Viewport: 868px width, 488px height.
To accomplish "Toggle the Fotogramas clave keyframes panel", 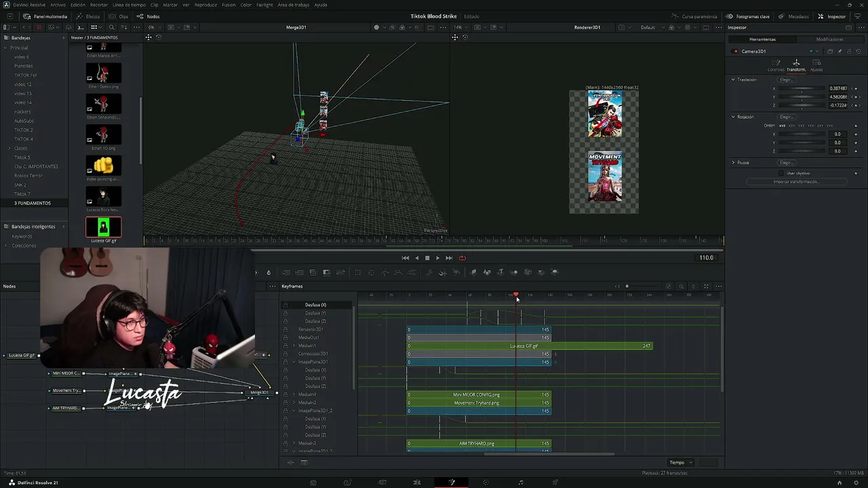I will [748, 16].
